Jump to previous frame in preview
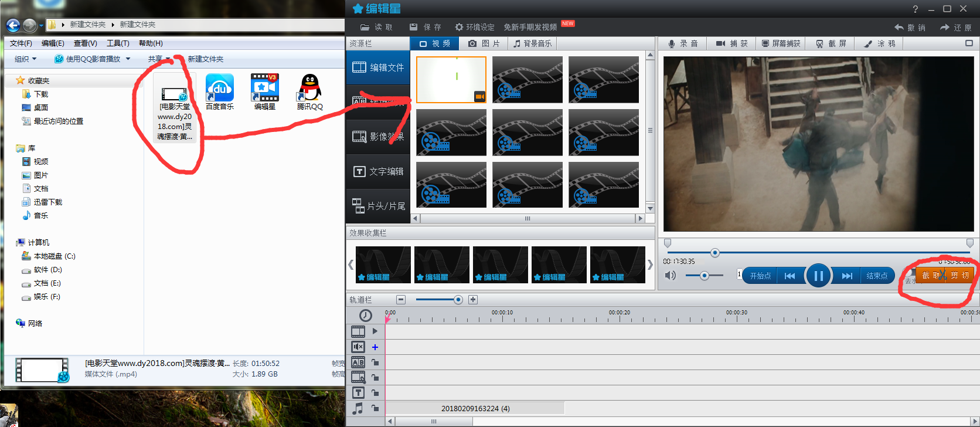Viewport: 980px width, 427px height. [x=790, y=276]
